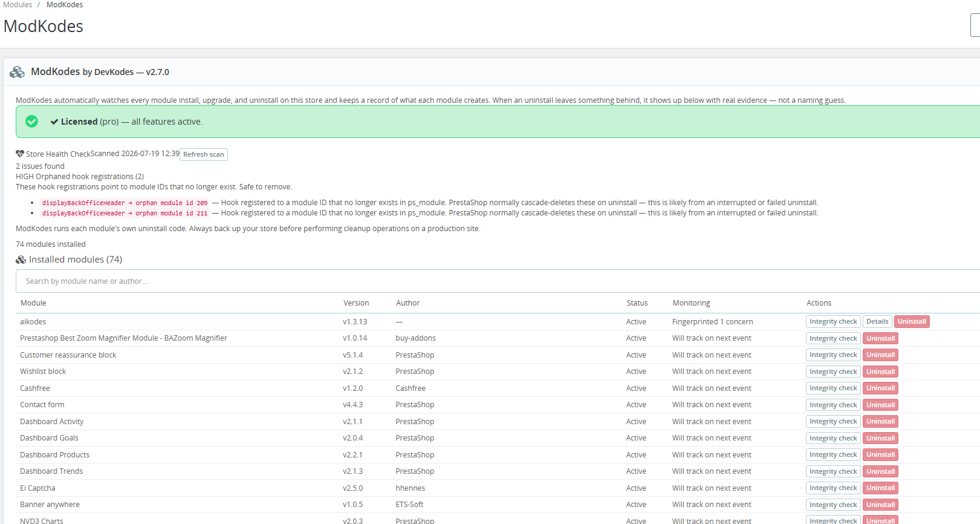Uninstall Dashboard Activity module
The width and height of the screenshot is (980, 524).
tap(880, 422)
